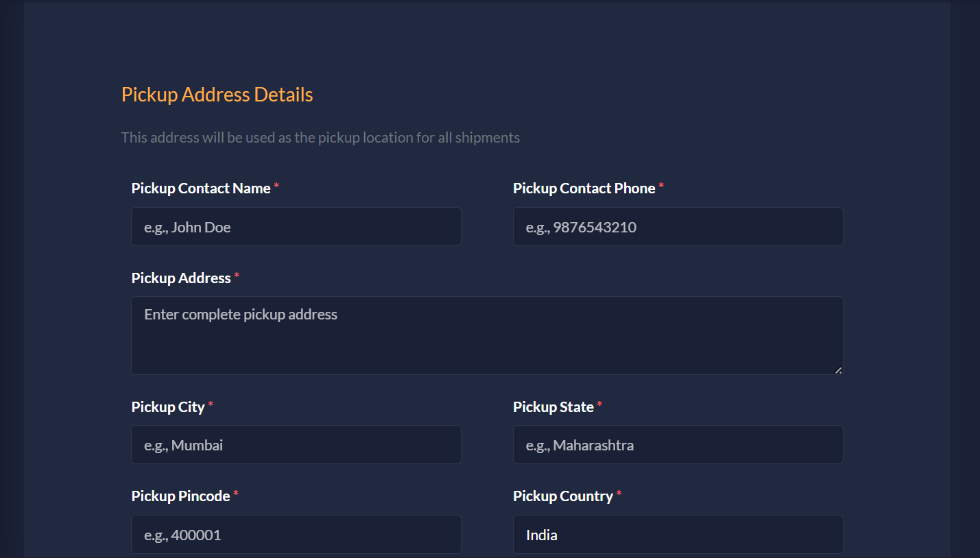The width and height of the screenshot is (980, 558).
Task: Select the Pickup Contact Phone label
Action: click(582, 188)
